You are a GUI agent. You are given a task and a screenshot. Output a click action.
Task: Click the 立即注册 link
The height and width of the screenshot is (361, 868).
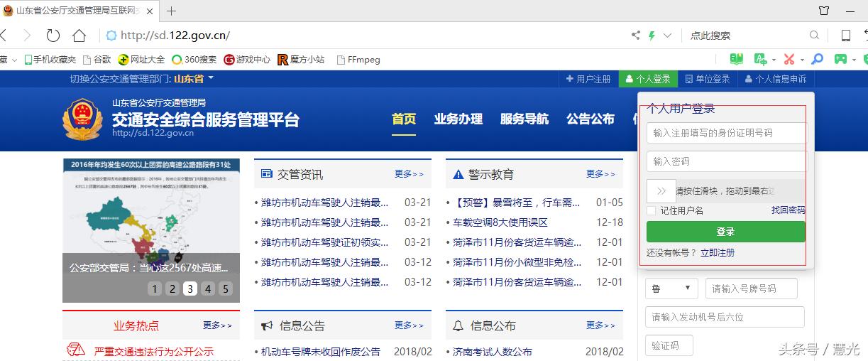pyautogui.click(x=718, y=252)
